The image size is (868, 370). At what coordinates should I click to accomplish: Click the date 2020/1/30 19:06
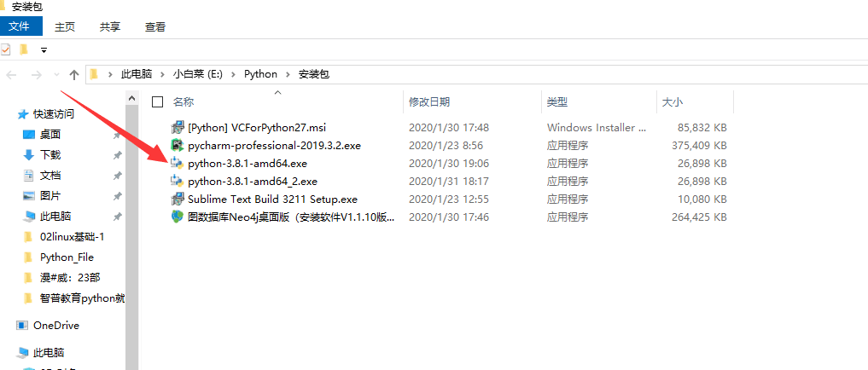pyautogui.click(x=449, y=163)
